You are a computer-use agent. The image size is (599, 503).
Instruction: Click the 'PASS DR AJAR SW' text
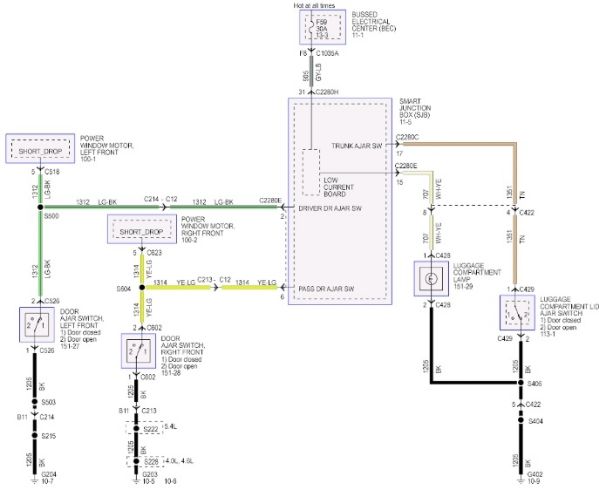(x=326, y=289)
